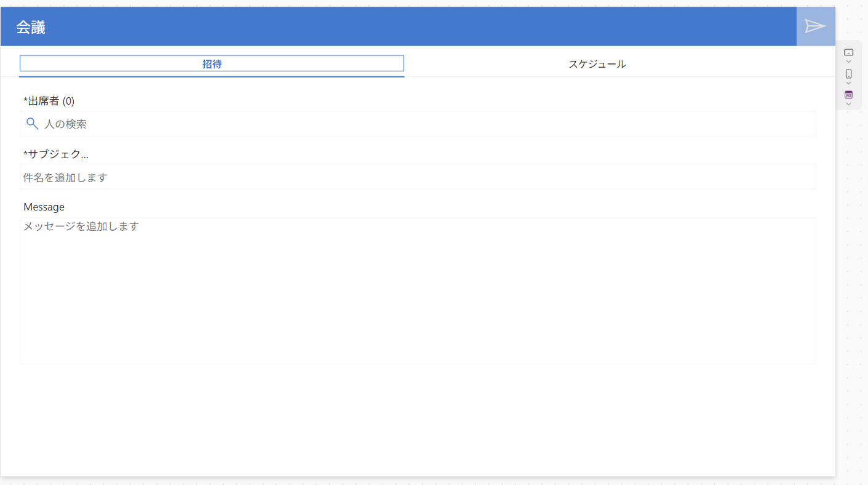Select the tablet layout icon
The image size is (868, 485).
point(848,52)
